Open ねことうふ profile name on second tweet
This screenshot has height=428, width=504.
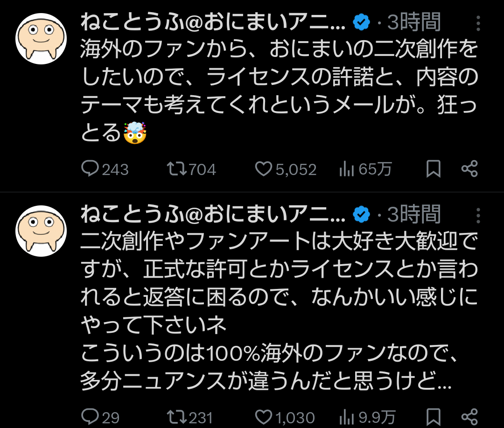(x=213, y=215)
